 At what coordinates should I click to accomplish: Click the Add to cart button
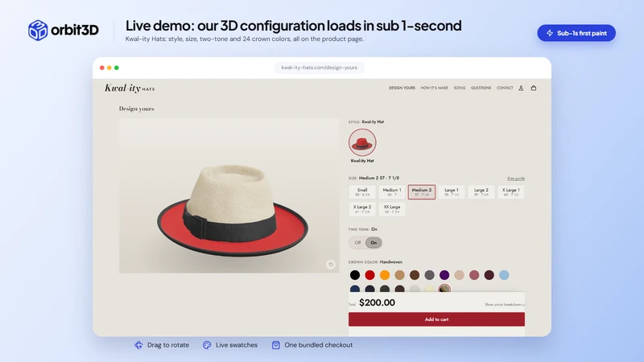click(x=436, y=319)
